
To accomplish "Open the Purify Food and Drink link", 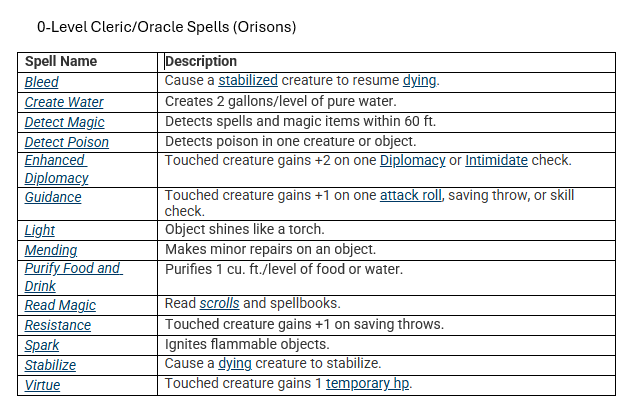I will click(73, 277).
